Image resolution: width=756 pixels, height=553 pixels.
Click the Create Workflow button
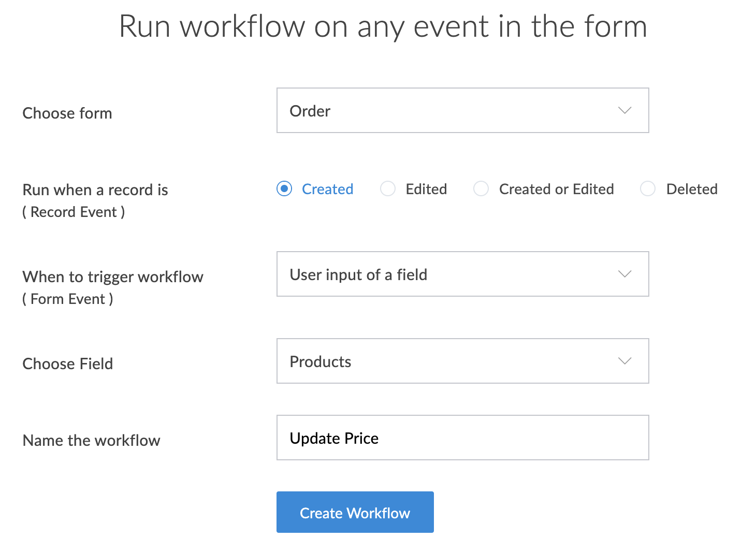pos(355,512)
